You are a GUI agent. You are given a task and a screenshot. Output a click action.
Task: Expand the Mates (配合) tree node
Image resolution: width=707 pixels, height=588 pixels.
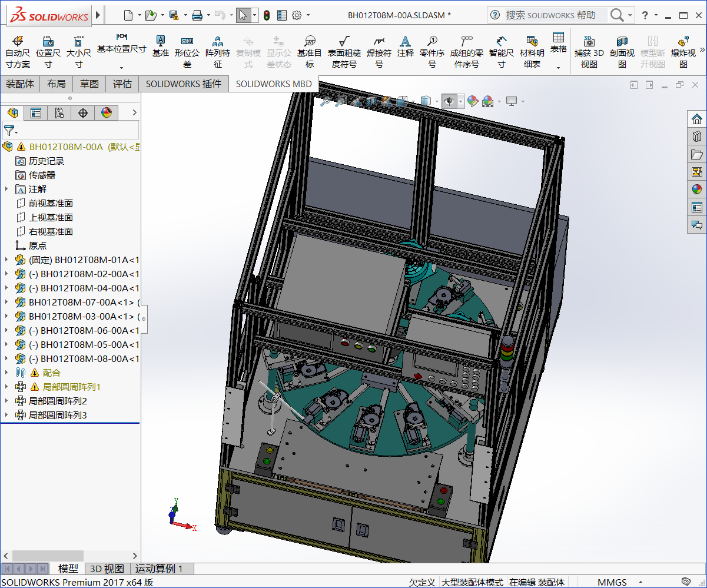[6, 373]
